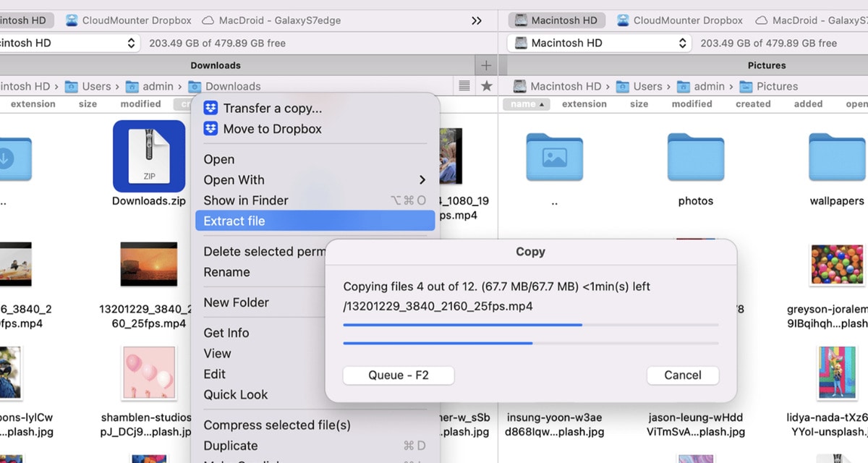
Task: Select the colorful balls greyson-joralemon image
Action: click(x=837, y=263)
